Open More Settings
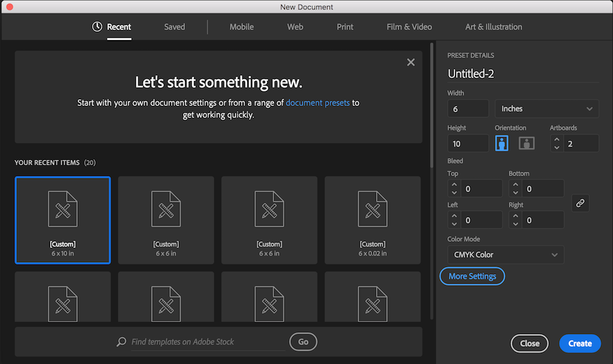Screen dimensions: 613x364 (x=472, y=276)
